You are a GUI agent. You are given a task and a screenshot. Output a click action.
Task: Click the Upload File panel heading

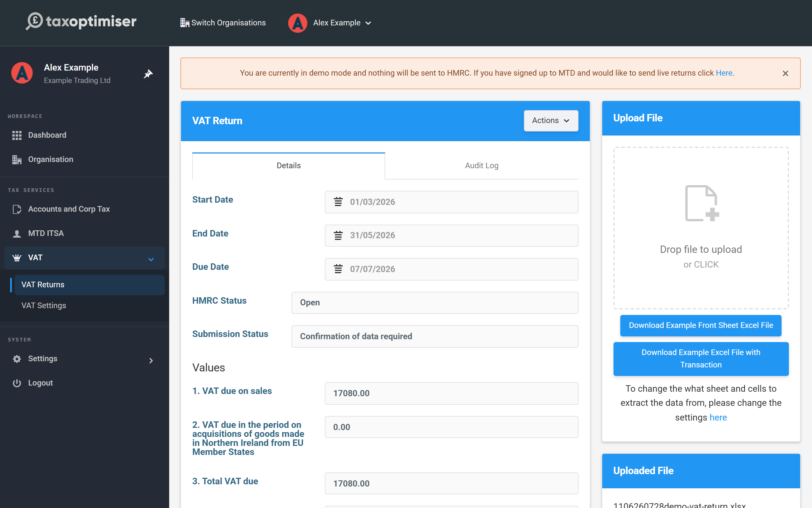[637, 118]
